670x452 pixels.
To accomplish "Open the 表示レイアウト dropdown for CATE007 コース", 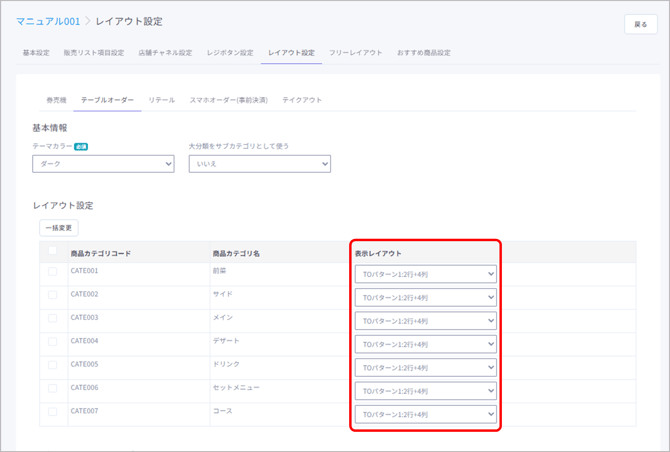I will pos(425,414).
